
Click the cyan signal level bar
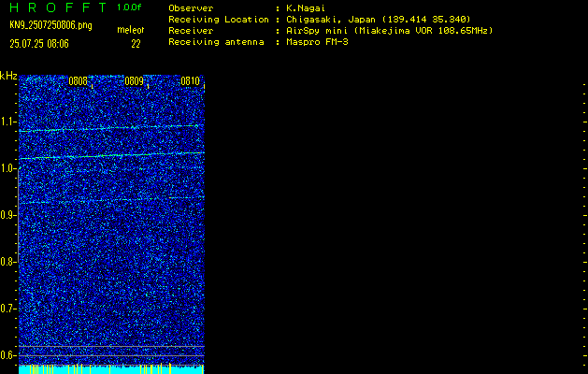point(111,369)
